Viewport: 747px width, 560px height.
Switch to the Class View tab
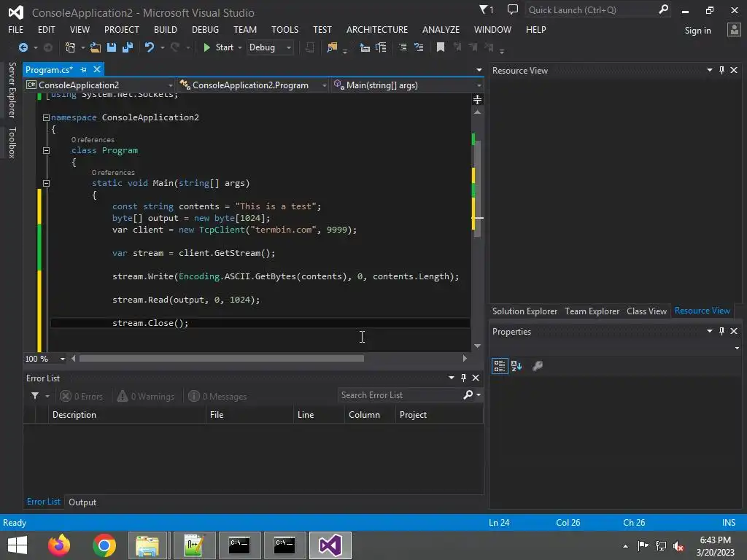point(646,311)
